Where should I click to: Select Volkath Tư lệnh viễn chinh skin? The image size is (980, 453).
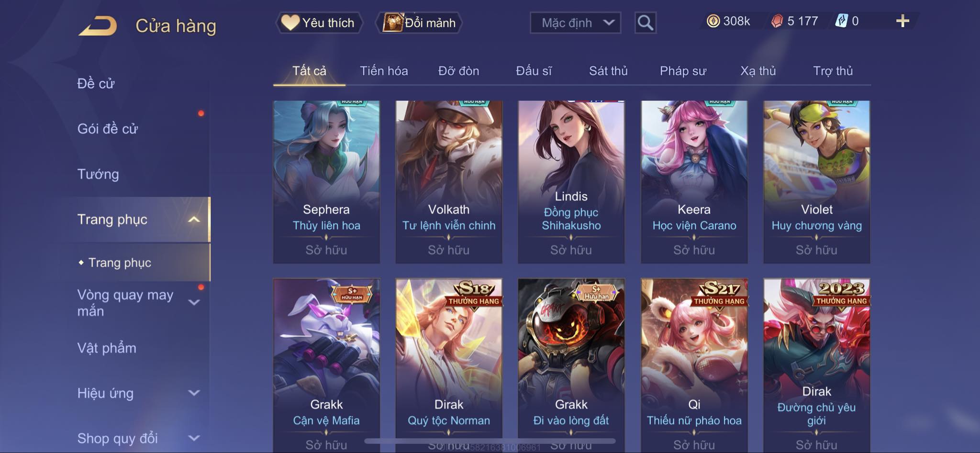(449, 182)
